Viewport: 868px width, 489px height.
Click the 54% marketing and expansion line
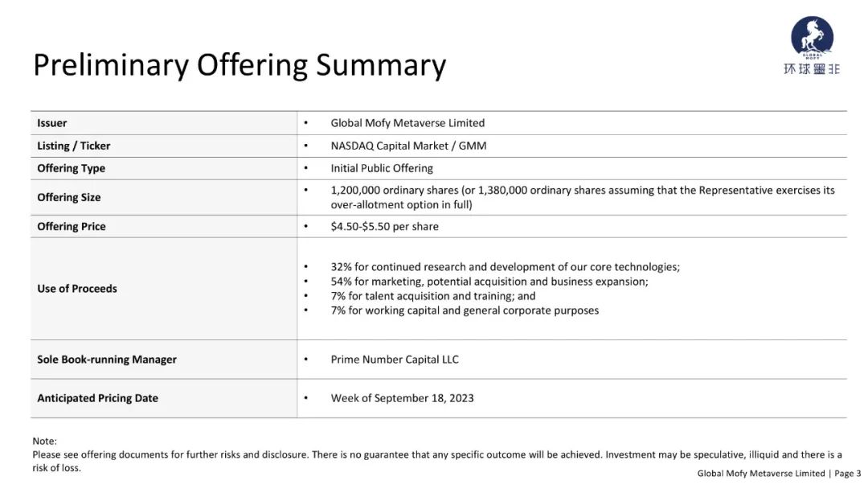point(489,281)
